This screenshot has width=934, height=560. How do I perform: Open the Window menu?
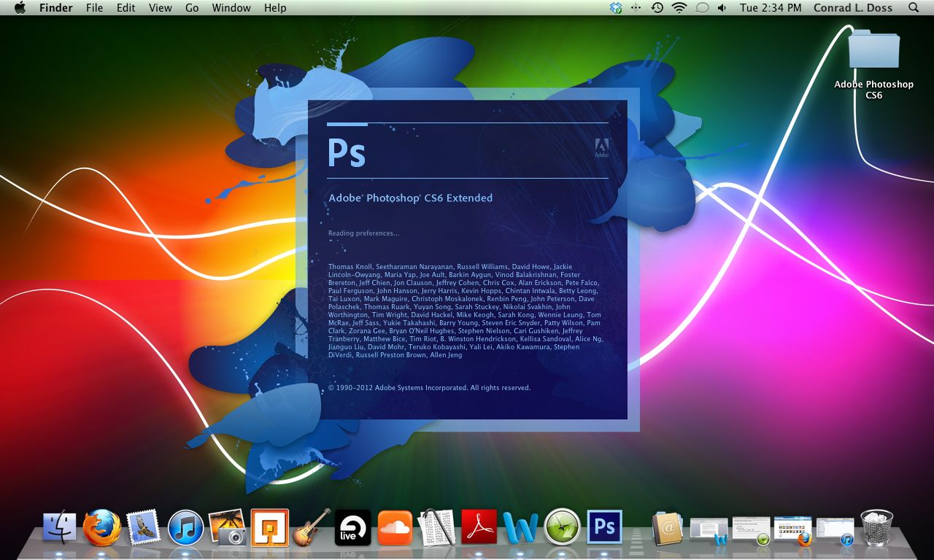point(231,8)
